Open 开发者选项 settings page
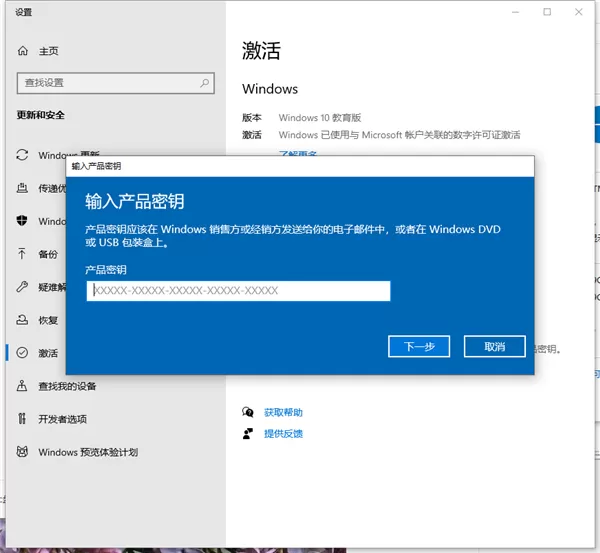Image resolution: width=600 pixels, height=553 pixels. pos(62,419)
